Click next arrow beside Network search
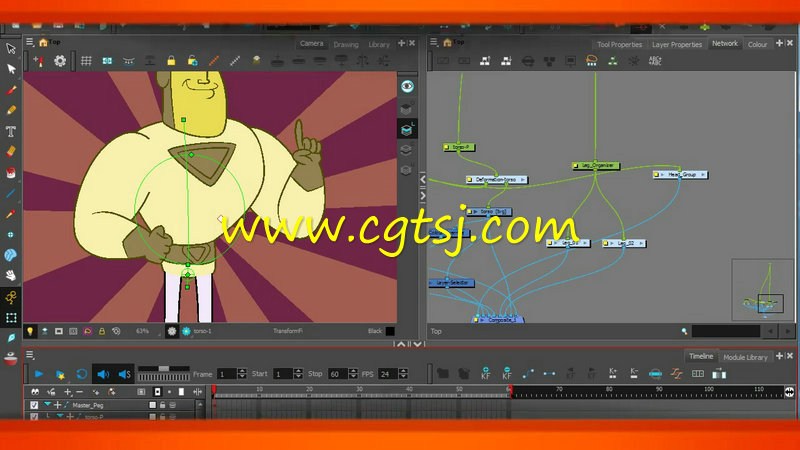Viewport: 800px width, 450px height. [788, 332]
